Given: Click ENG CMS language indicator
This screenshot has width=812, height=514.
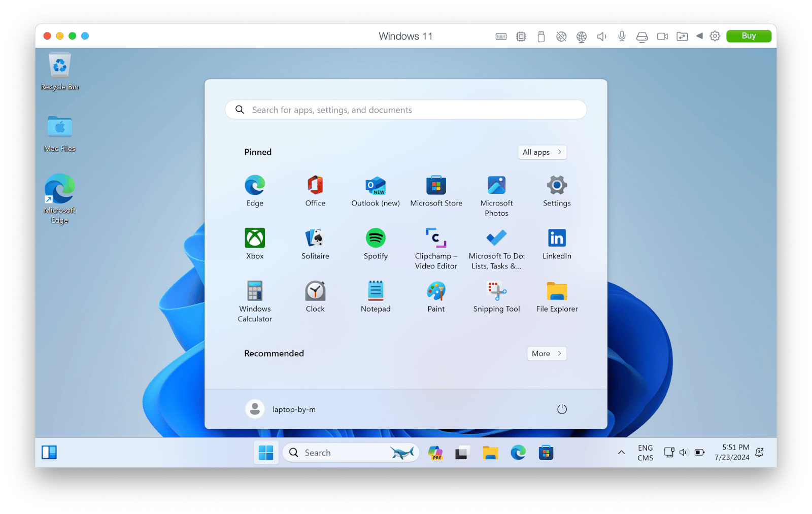Looking at the screenshot, I should tap(646, 453).
